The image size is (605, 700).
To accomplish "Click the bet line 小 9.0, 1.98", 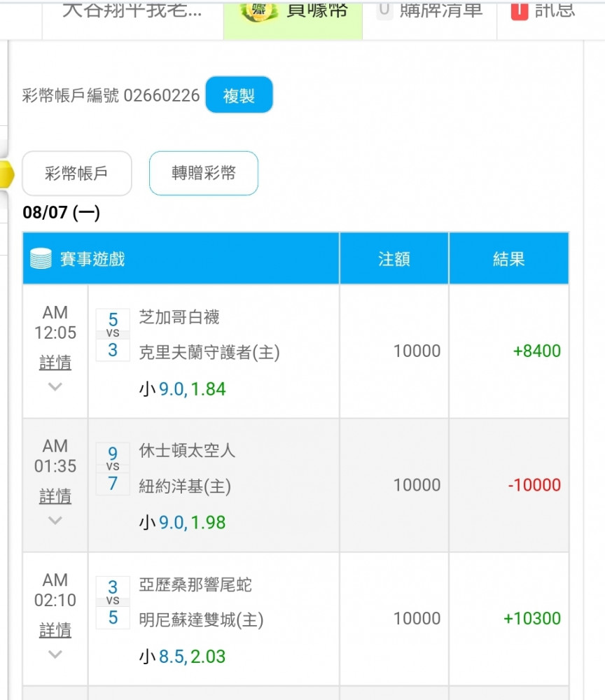I will pos(182,522).
